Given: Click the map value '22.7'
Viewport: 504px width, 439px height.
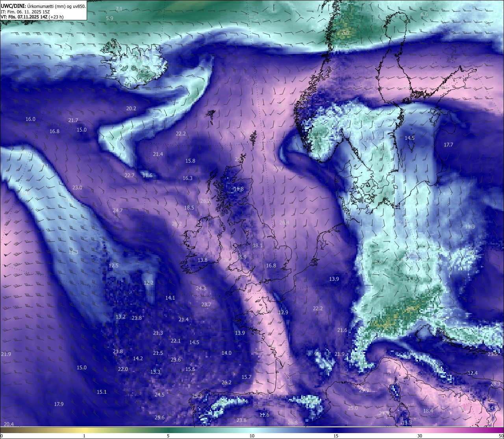Looking at the screenshot, I should coord(130,175).
